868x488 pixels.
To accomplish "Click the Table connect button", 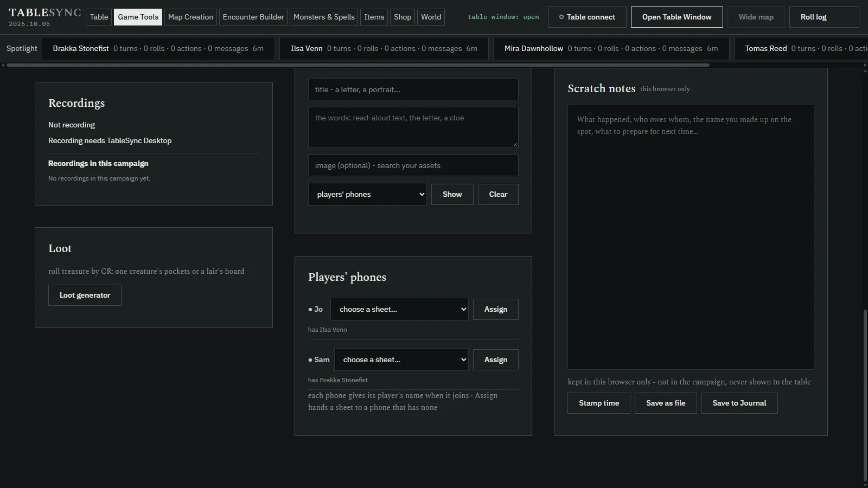I will 587,17.
